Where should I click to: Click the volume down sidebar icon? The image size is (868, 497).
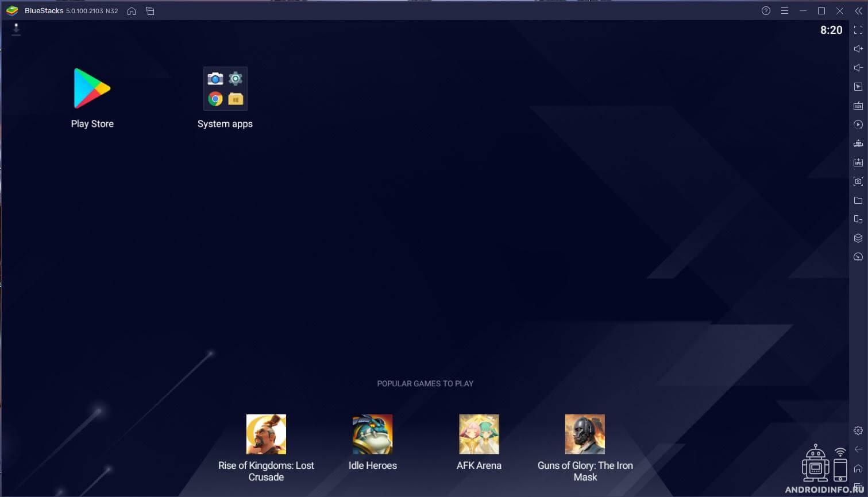[x=858, y=68]
